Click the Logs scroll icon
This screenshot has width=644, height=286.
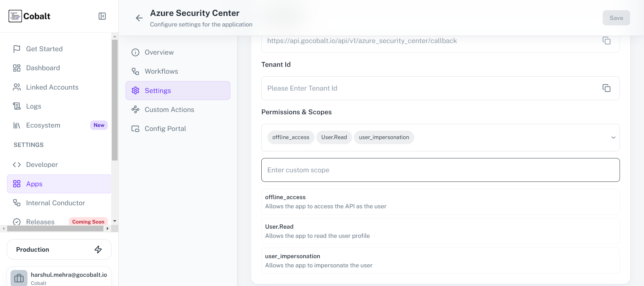17,106
